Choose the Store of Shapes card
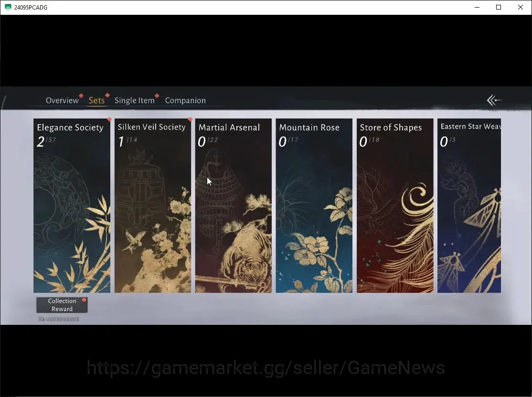 point(395,205)
